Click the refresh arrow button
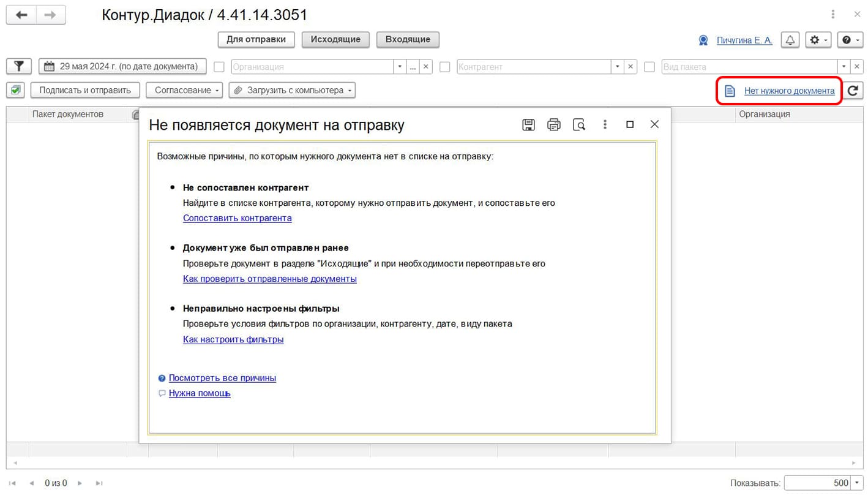The image size is (868, 498). click(853, 91)
